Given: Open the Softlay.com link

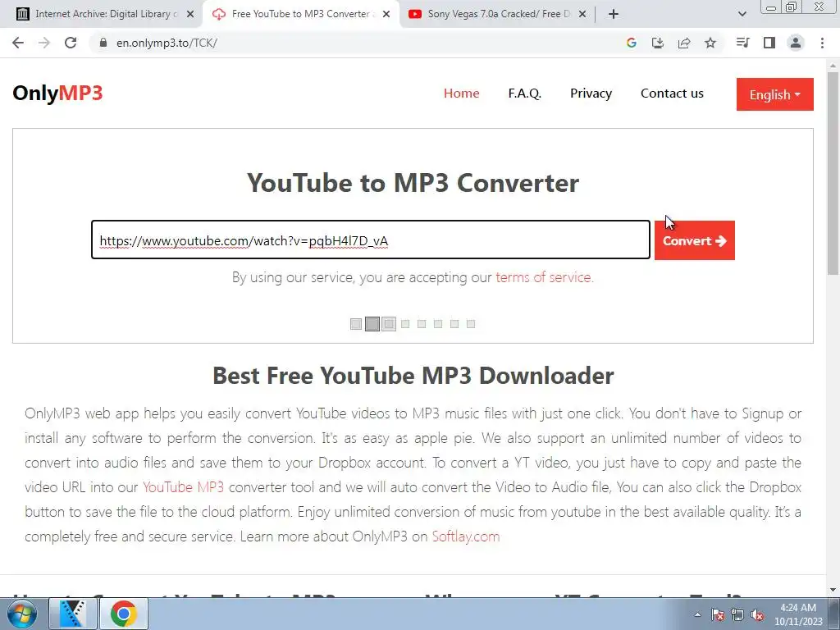Looking at the screenshot, I should tap(466, 536).
